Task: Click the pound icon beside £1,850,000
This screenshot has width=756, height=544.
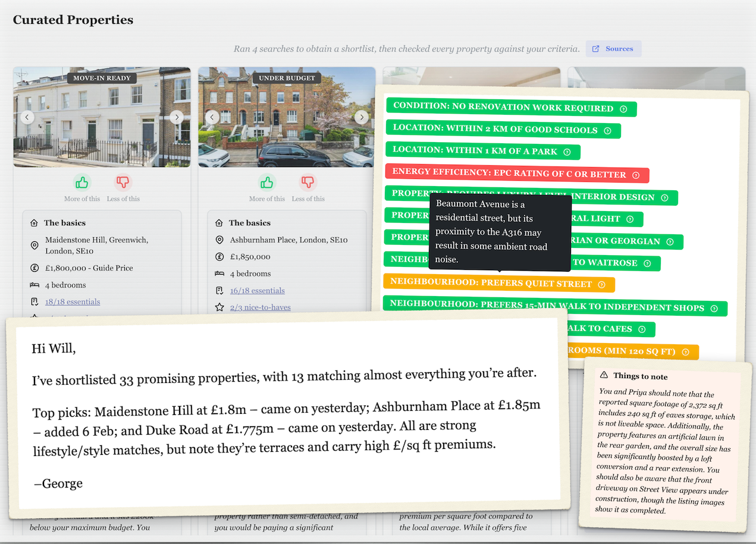Action: [x=219, y=257]
